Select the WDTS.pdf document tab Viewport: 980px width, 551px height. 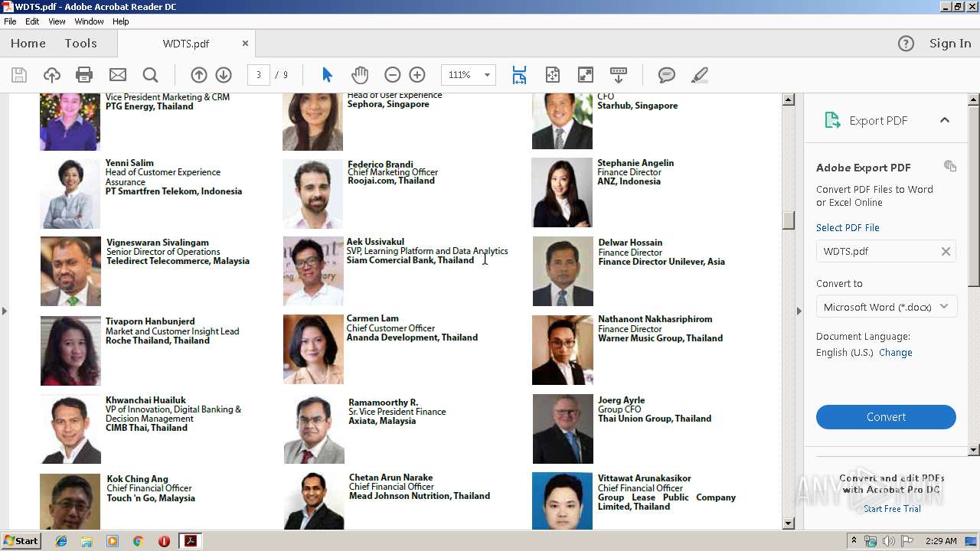(186, 44)
